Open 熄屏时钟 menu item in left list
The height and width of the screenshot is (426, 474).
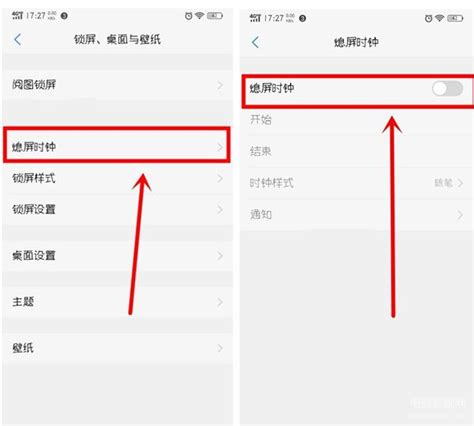[117, 145]
